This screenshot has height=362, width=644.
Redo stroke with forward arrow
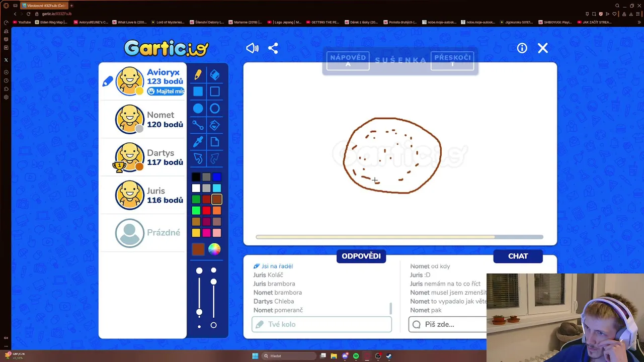(215, 159)
